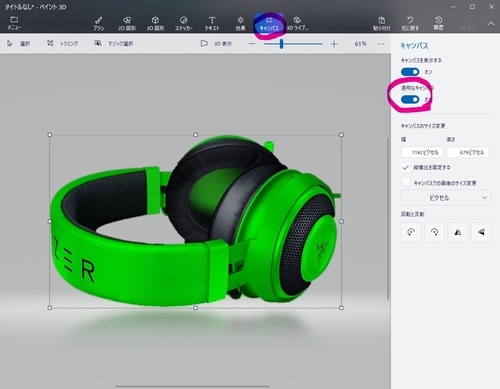Click the 61% zoom value

tap(360, 44)
